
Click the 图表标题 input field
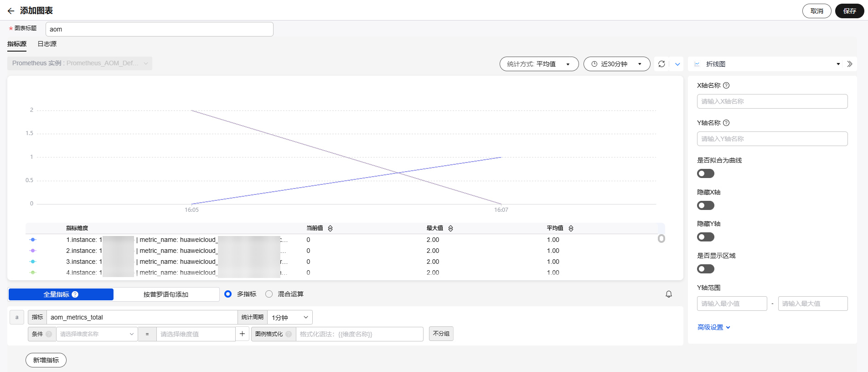(160, 29)
